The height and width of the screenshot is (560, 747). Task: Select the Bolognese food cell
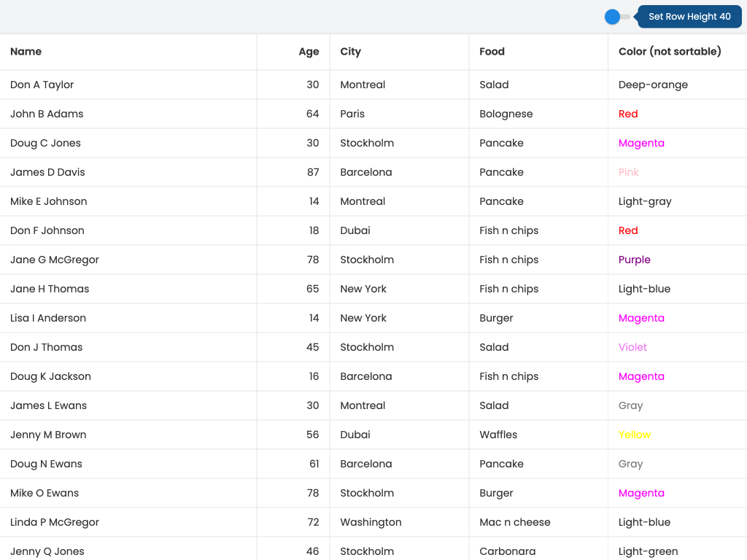point(506,114)
